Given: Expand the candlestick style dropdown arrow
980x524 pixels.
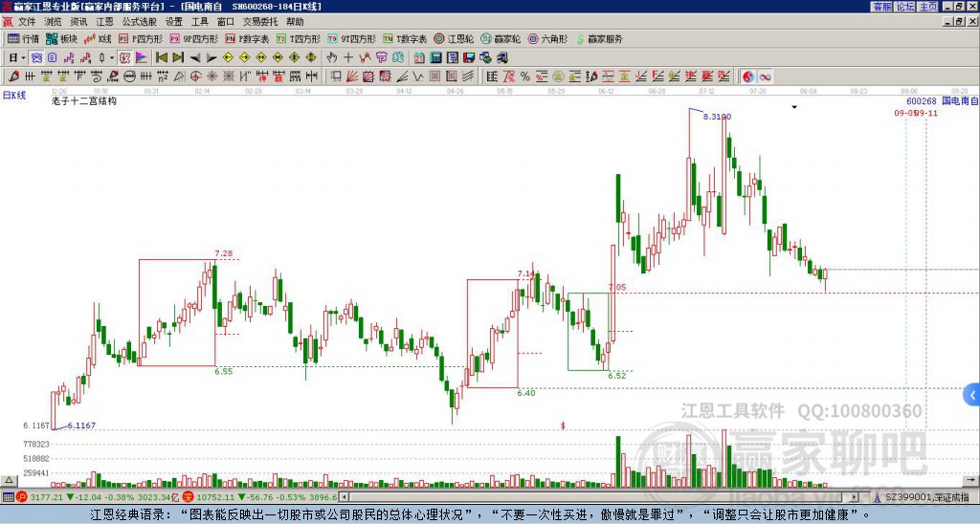Looking at the screenshot, I should (112, 57).
